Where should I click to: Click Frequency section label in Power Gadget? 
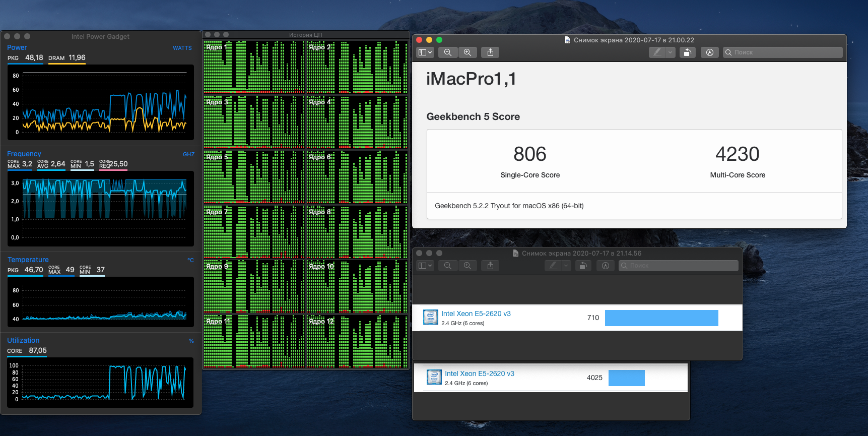pos(24,154)
